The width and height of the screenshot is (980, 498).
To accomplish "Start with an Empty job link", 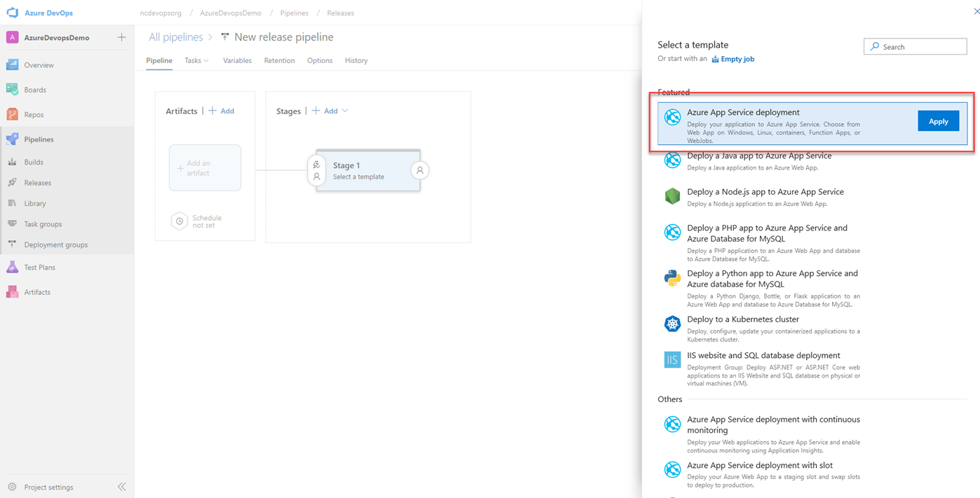I will 733,59.
